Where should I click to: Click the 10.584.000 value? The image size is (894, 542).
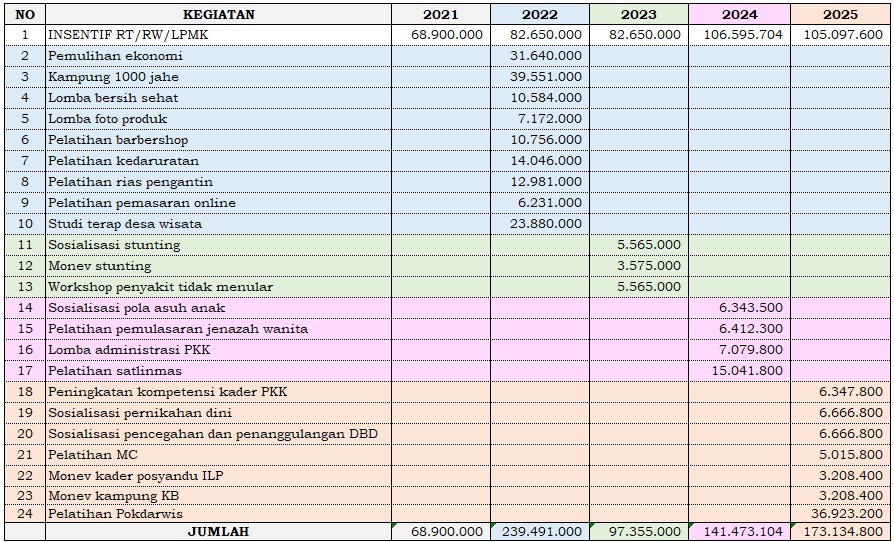click(x=546, y=98)
